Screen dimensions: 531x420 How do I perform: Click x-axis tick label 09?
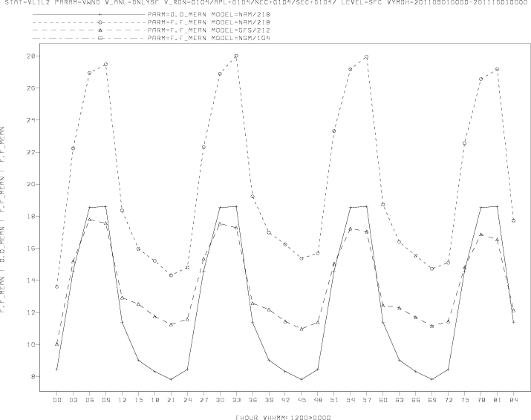[x=105, y=400]
